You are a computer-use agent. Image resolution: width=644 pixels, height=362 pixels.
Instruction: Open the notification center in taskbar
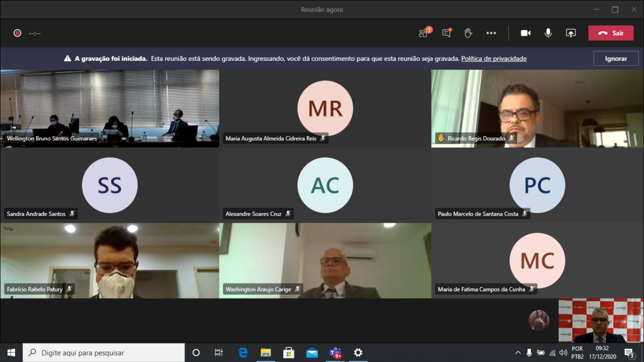(x=629, y=352)
